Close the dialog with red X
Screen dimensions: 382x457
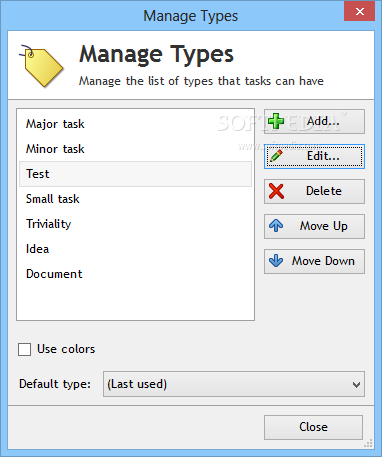click(359, 12)
